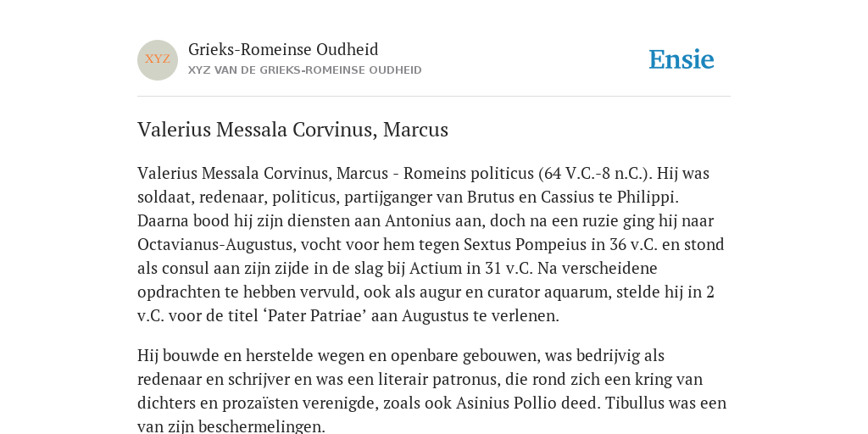This screenshot has width=868, height=434.
Task: Click the word Actium in the paragraph
Action: [x=435, y=269]
